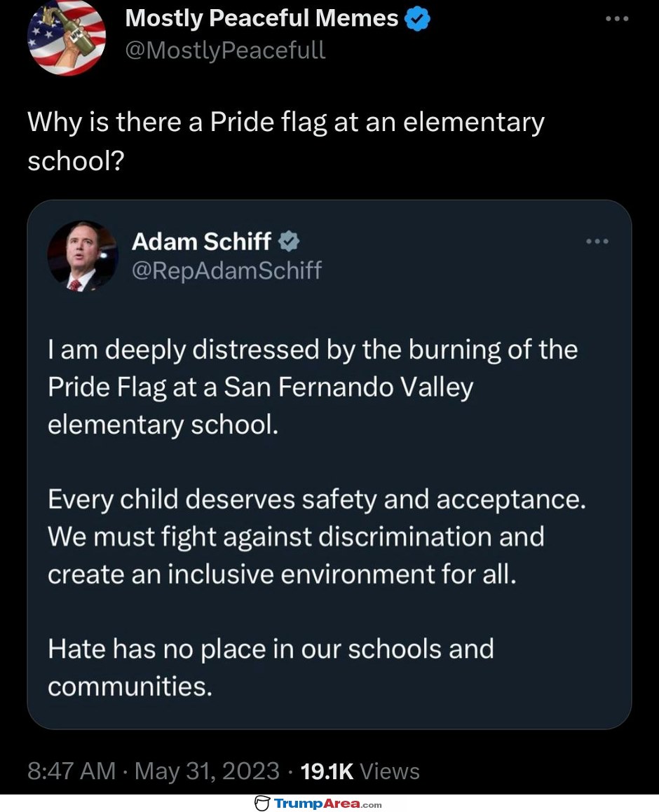Click the word Views beside 19.1K
The image size is (659, 812).
coord(390,771)
